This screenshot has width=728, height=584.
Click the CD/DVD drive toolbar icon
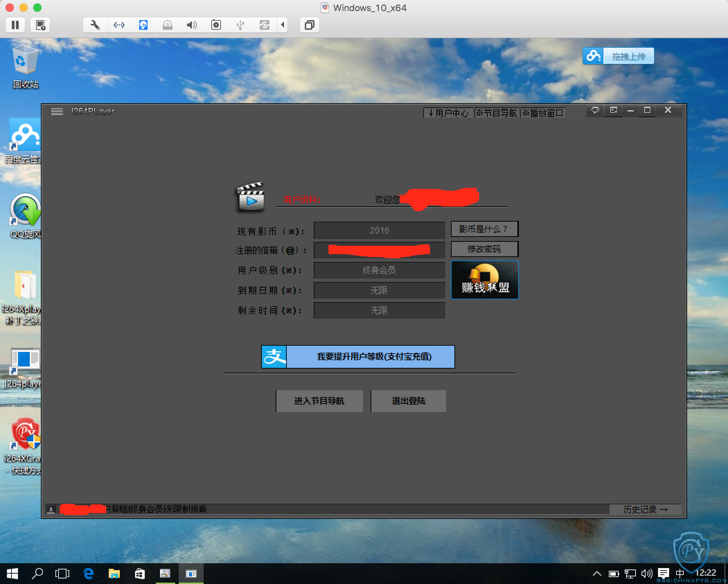point(168,25)
